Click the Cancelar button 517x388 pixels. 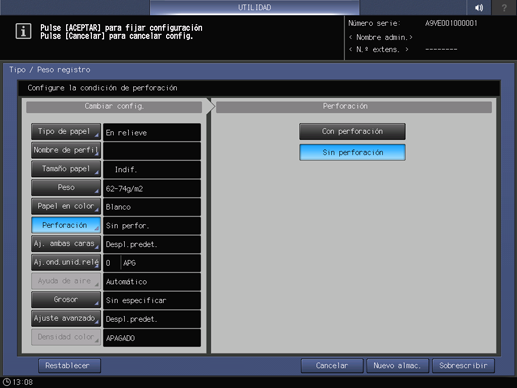(332, 366)
